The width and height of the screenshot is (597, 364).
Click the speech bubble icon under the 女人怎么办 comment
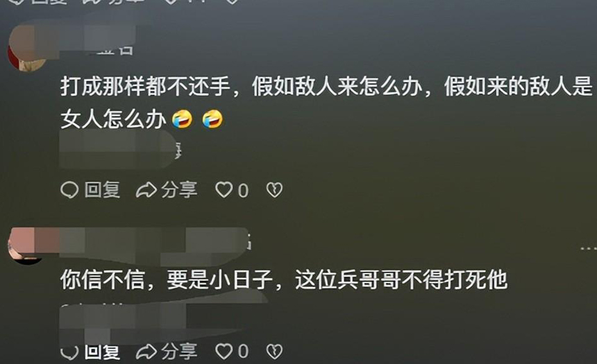pyautogui.click(x=69, y=190)
